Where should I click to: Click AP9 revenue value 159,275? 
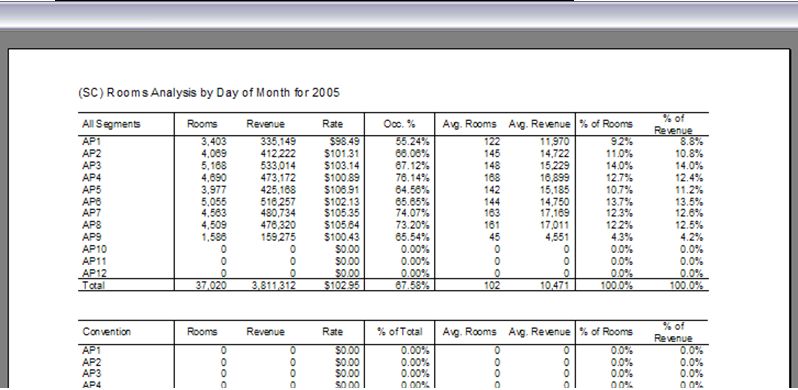tap(278, 237)
